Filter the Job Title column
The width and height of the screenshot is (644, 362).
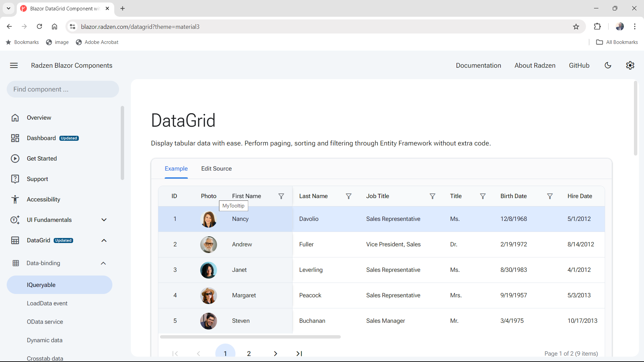(x=432, y=196)
